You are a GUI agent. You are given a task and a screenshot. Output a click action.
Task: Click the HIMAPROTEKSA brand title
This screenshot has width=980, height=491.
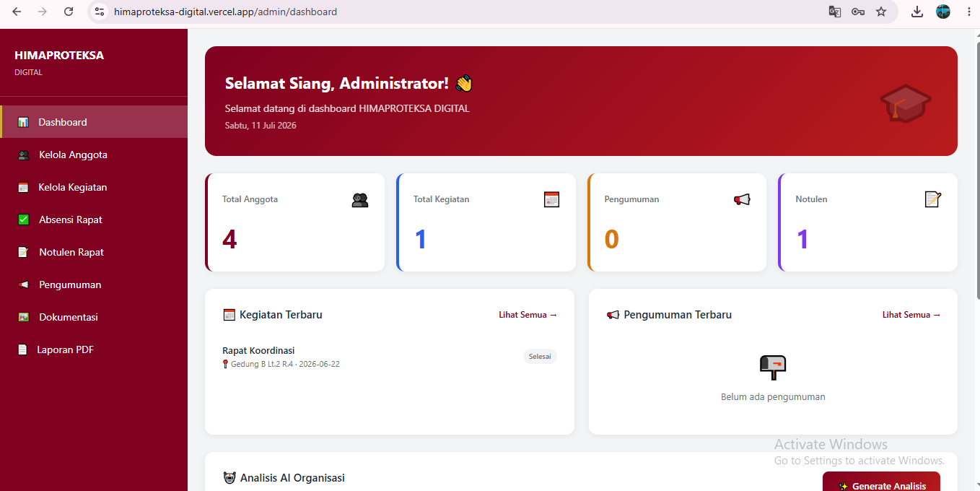[x=59, y=56]
